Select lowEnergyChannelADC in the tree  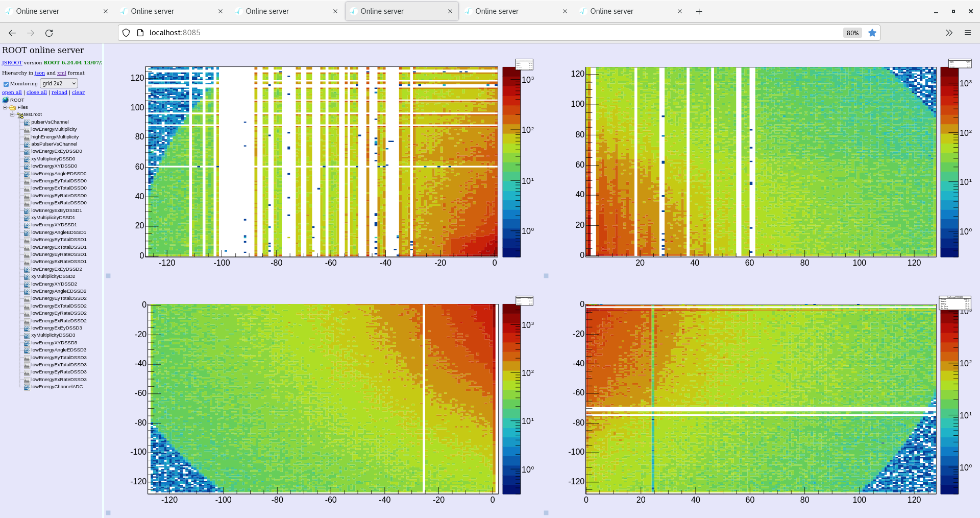[57, 387]
